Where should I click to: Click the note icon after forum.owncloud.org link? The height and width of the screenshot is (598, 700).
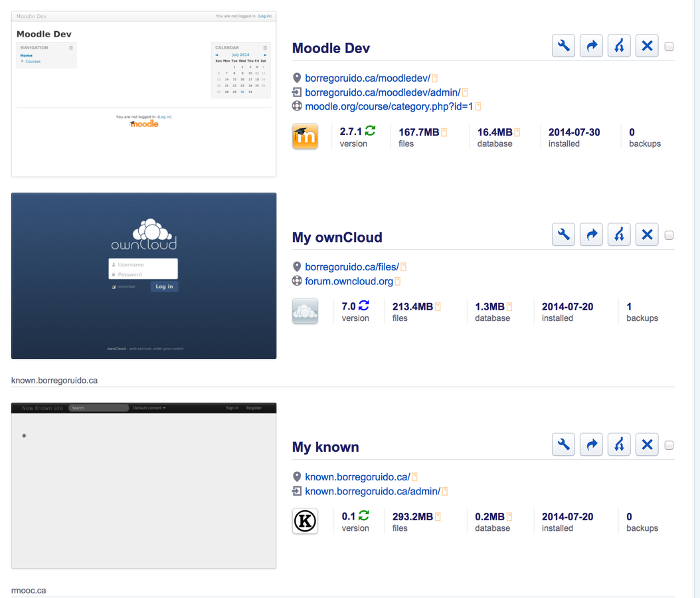tap(398, 281)
